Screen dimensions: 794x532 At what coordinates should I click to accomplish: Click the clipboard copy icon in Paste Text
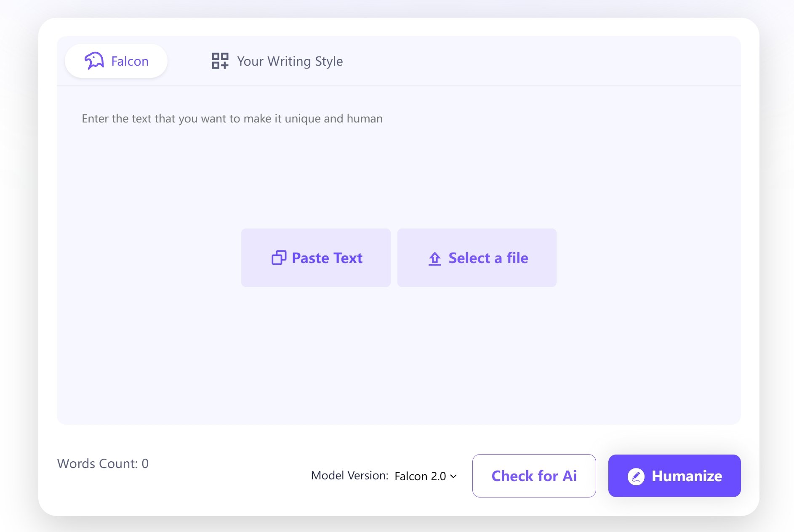click(x=279, y=258)
